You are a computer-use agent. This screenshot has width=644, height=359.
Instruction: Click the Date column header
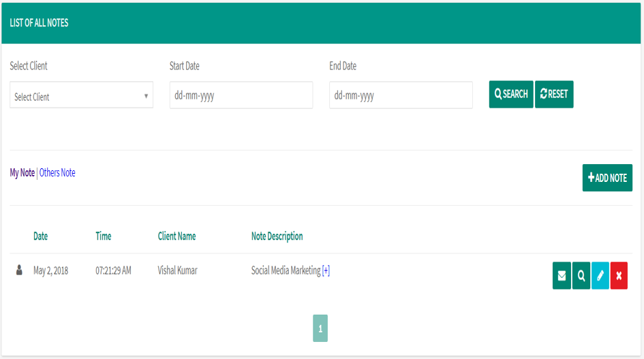click(41, 236)
